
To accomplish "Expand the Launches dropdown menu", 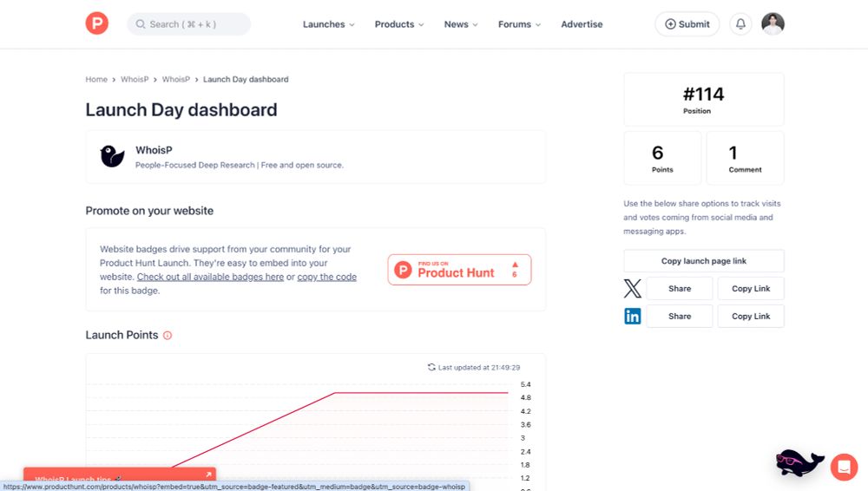I will [x=328, y=24].
